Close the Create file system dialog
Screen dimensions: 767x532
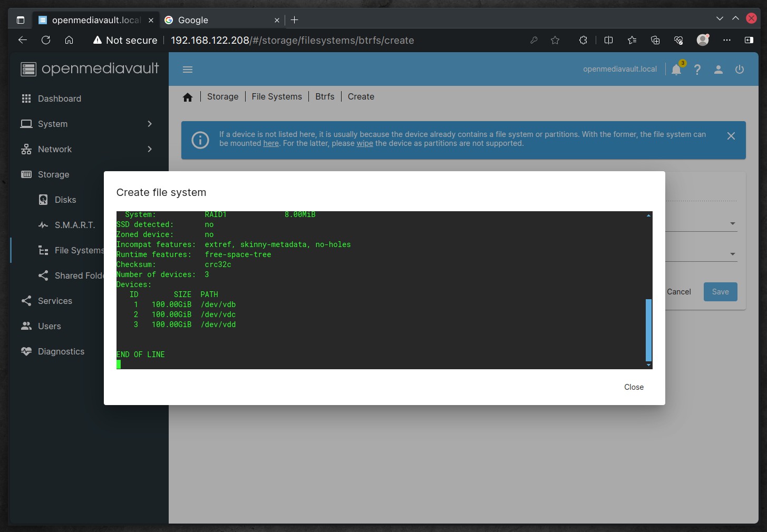click(634, 387)
